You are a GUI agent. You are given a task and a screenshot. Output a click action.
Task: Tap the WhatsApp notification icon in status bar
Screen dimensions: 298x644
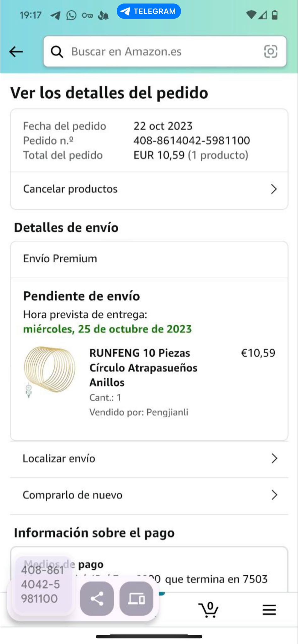(x=71, y=15)
